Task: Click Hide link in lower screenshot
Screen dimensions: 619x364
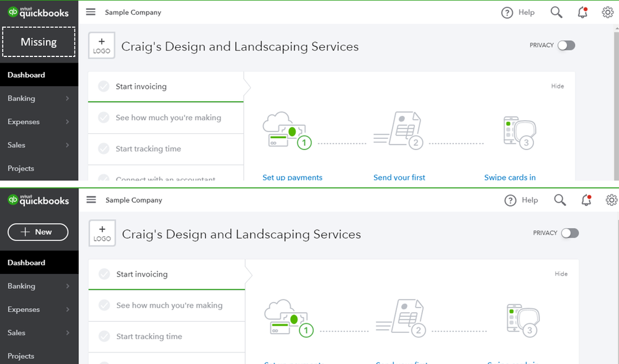Action: [x=561, y=274]
